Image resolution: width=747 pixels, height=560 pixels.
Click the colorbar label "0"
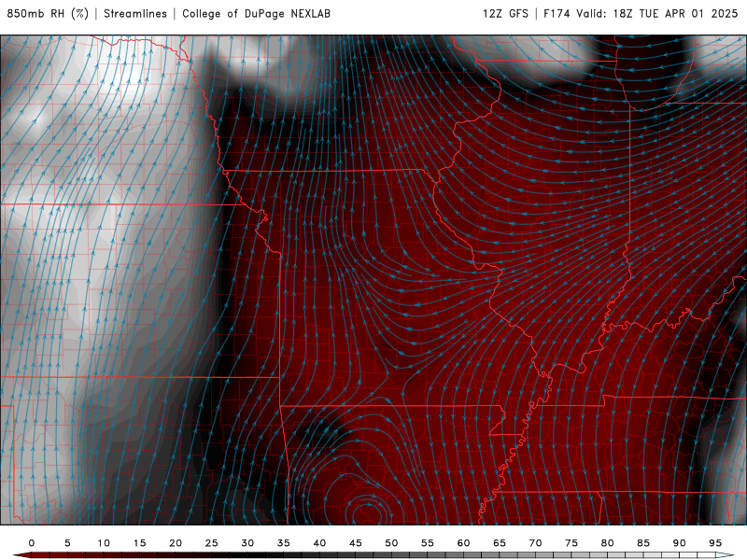click(x=32, y=543)
